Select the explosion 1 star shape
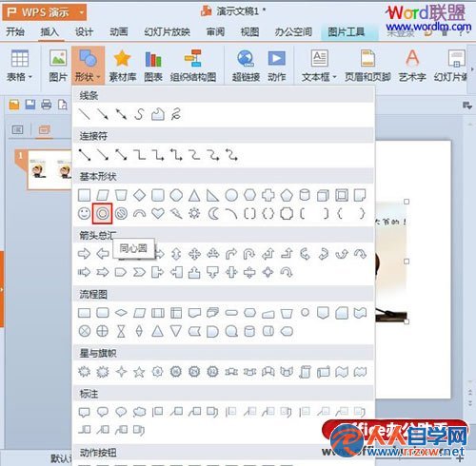476x466 pixels. click(84, 372)
